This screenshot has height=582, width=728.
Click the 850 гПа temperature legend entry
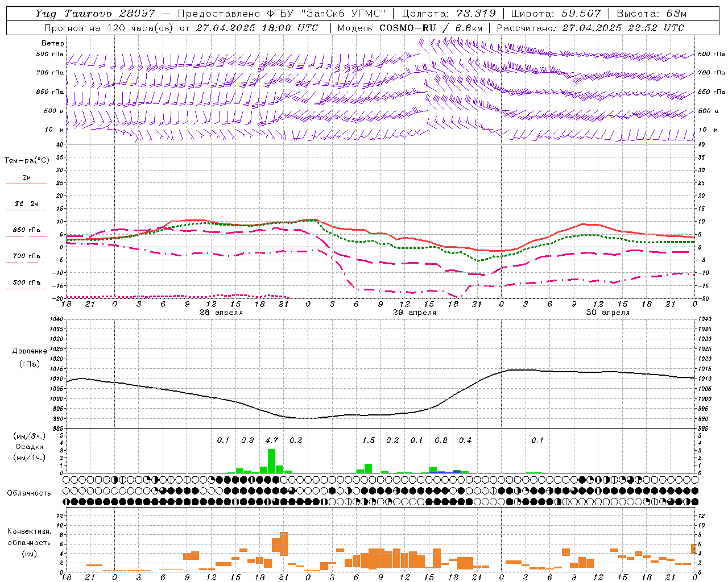[27, 230]
